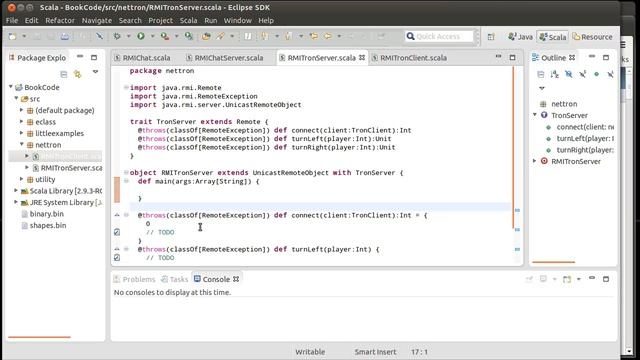Toggle alphabetical Sort in Outline
This screenshot has height=360, width=640.
click(x=554, y=74)
